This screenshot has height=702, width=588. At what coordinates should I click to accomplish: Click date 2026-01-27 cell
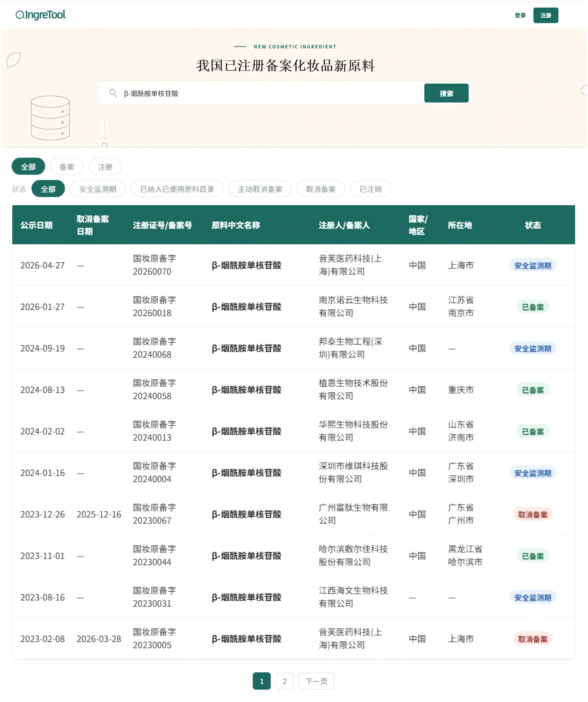pos(43,307)
